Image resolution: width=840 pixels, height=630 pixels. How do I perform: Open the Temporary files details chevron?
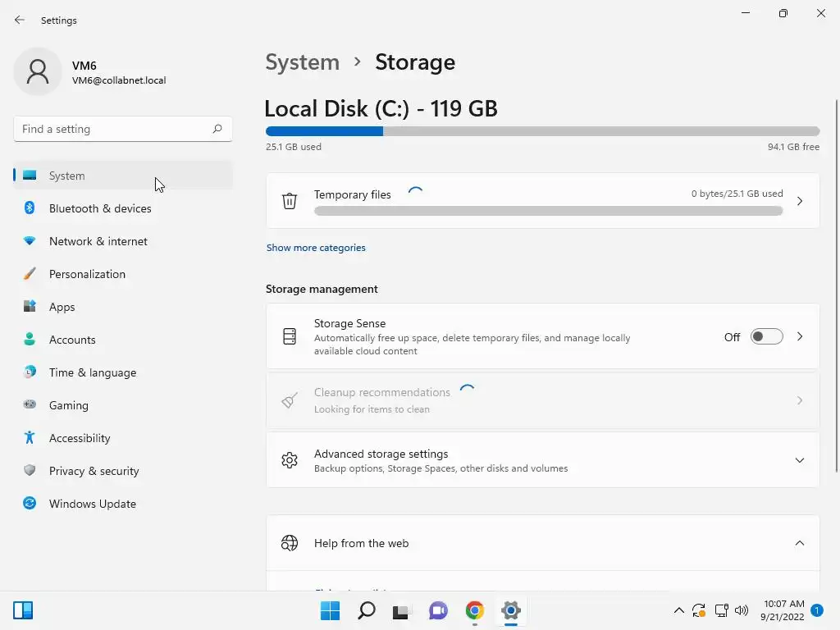point(800,201)
